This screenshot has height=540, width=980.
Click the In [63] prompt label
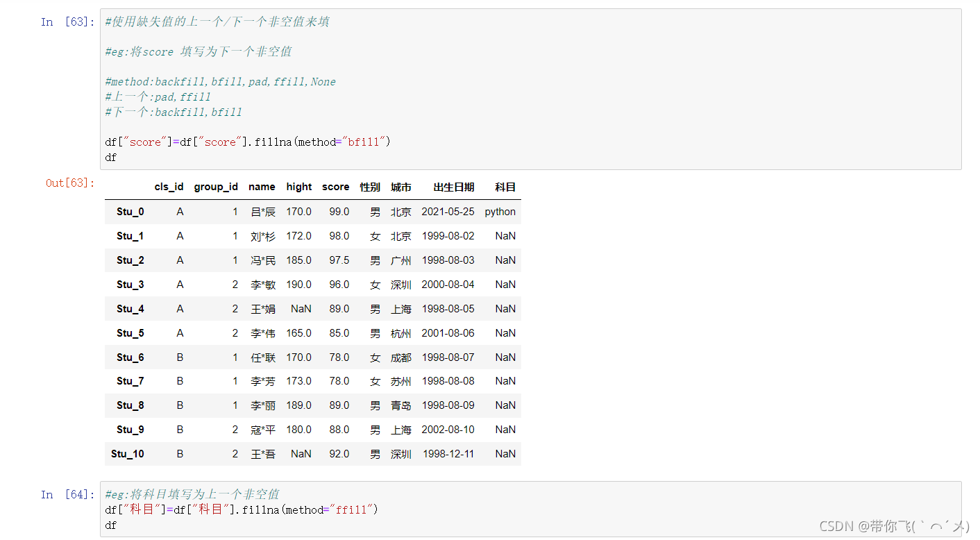coord(67,22)
